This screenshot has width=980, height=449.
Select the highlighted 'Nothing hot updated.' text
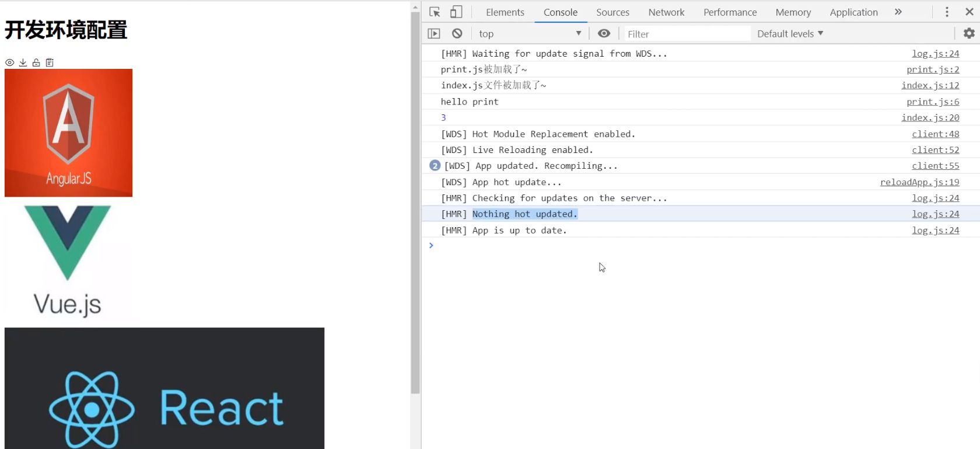524,214
